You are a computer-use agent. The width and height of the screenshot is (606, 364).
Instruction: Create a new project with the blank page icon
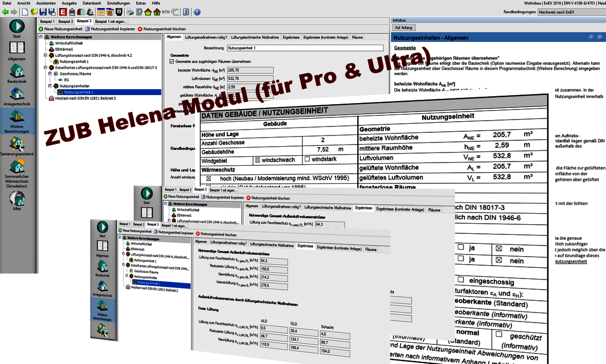tap(25, 12)
